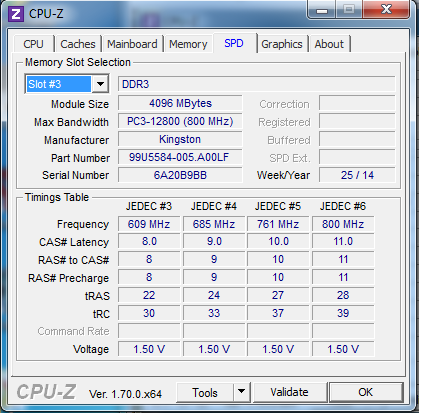Viewport: 423px width, 413px height.
Task: Click tRC value 37
Action: coord(278,313)
